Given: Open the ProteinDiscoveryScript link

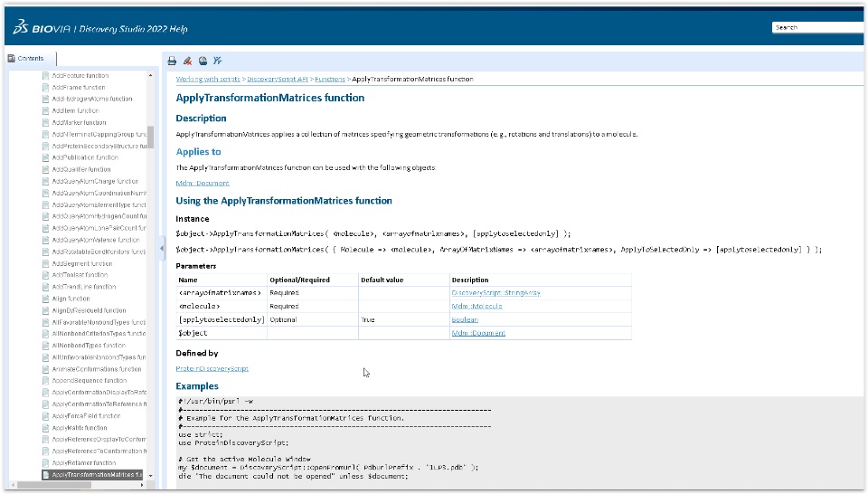Looking at the screenshot, I should [212, 369].
